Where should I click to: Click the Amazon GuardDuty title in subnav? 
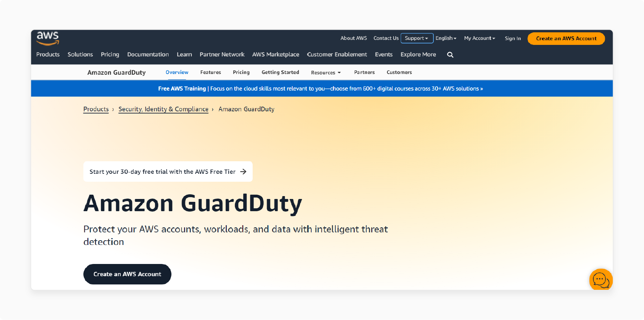point(116,73)
